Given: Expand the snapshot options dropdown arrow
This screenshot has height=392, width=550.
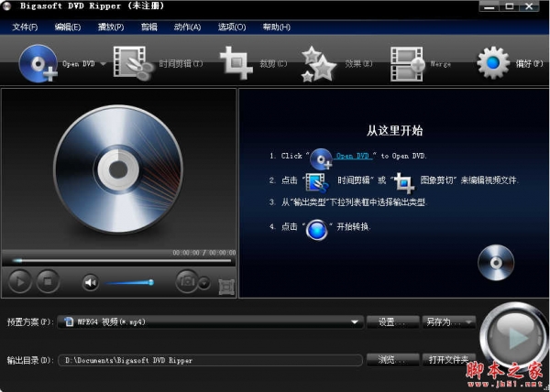Looking at the screenshot, I should 204,283.
